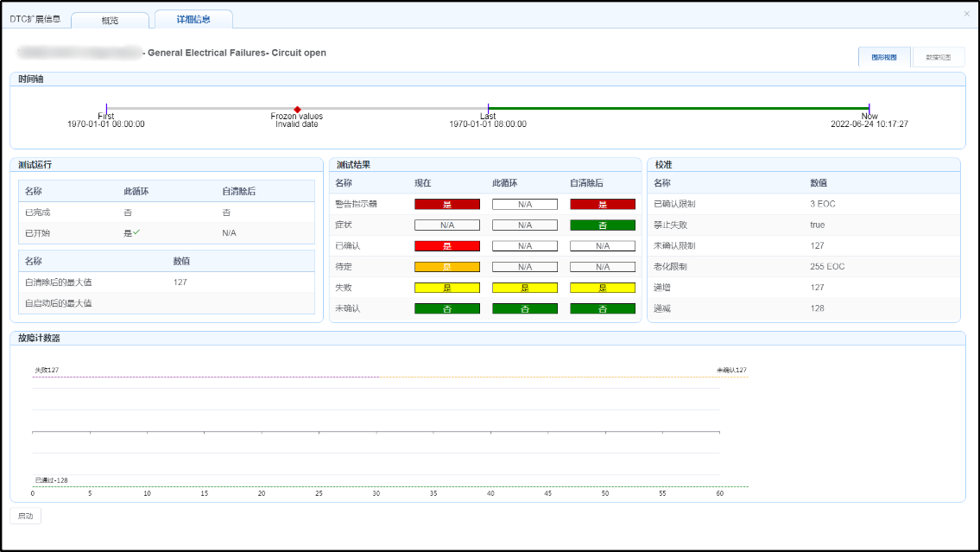This screenshot has height=552, width=980.
Task: Click the green checkmark in 已开始 row
Action: [x=136, y=232]
